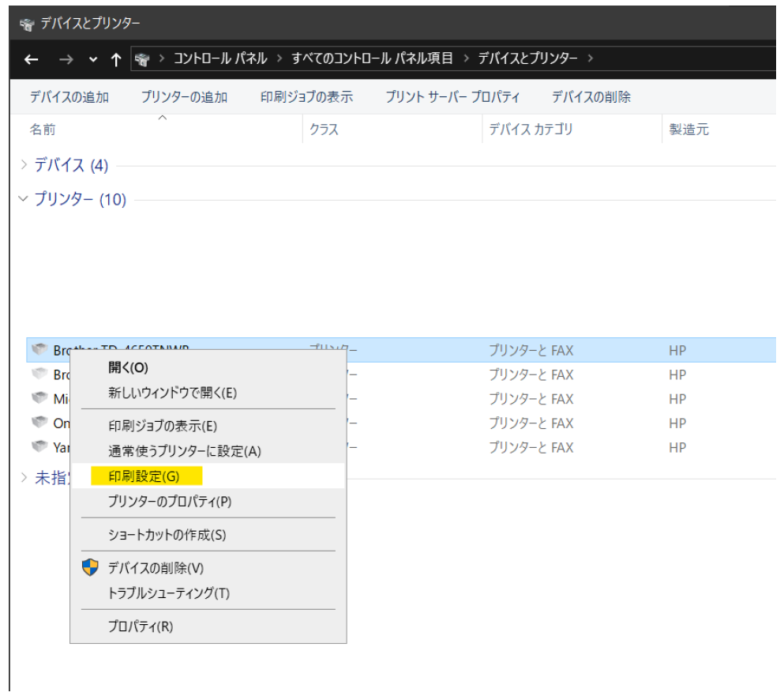Click the Brother TD-4650TNWB printer icon
784x696 pixels.
tap(39, 349)
